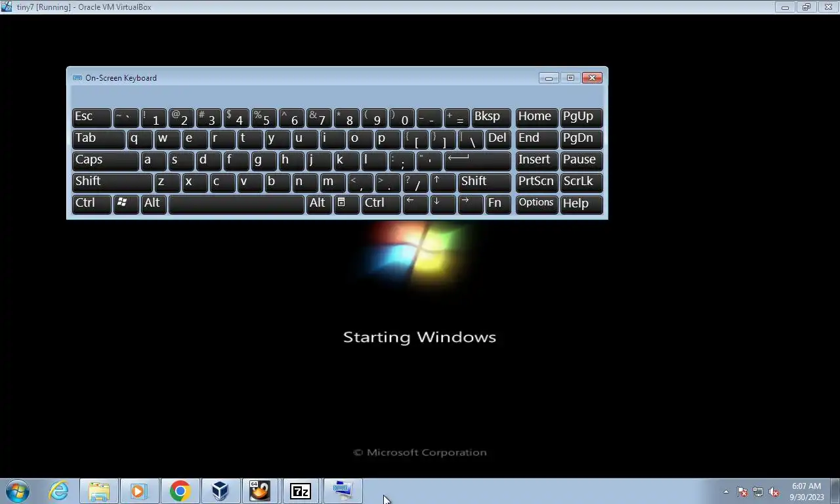840x504 pixels.
Task: Show hidden tray icons arrow
Action: pyautogui.click(x=726, y=492)
